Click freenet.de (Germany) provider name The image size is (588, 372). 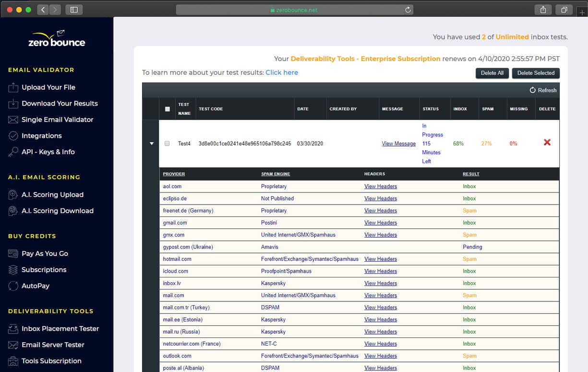pos(188,211)
